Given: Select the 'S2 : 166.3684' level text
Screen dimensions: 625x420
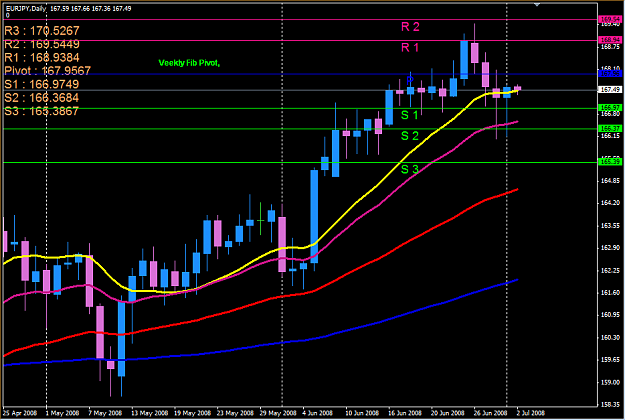Looking at the screenshot, I should click(42, 98).
